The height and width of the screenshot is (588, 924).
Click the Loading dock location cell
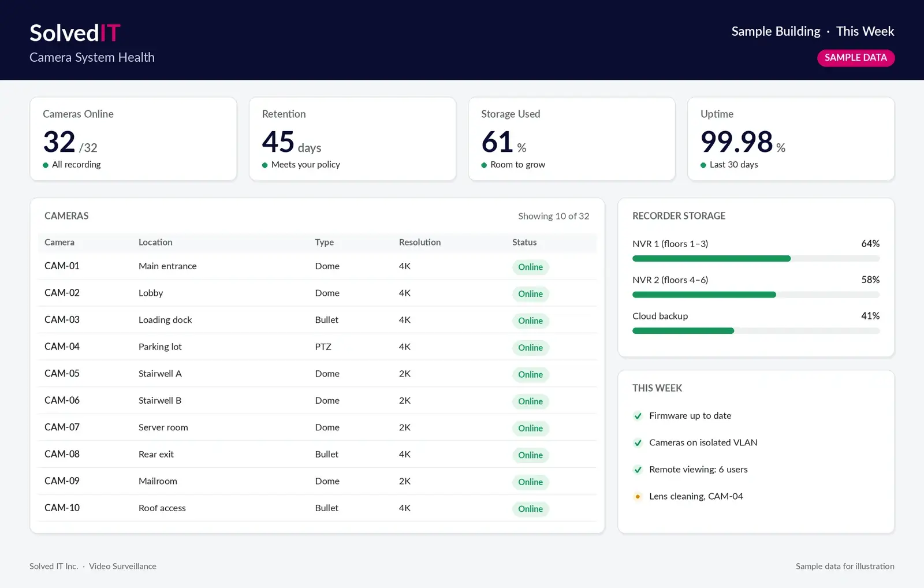165,320
